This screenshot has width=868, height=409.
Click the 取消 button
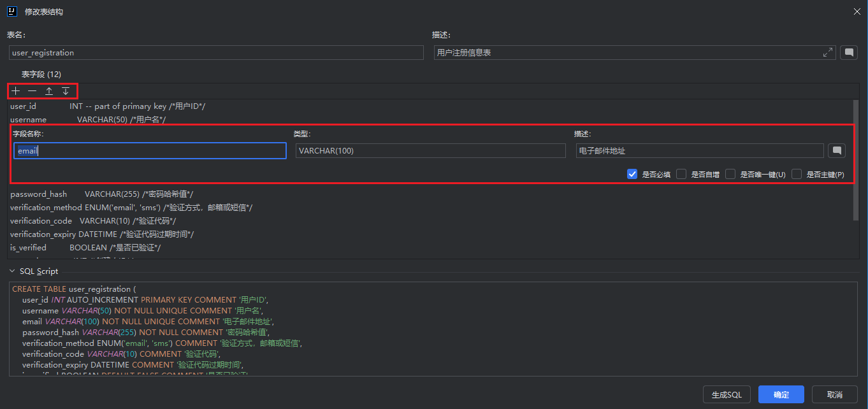point(835,394)
